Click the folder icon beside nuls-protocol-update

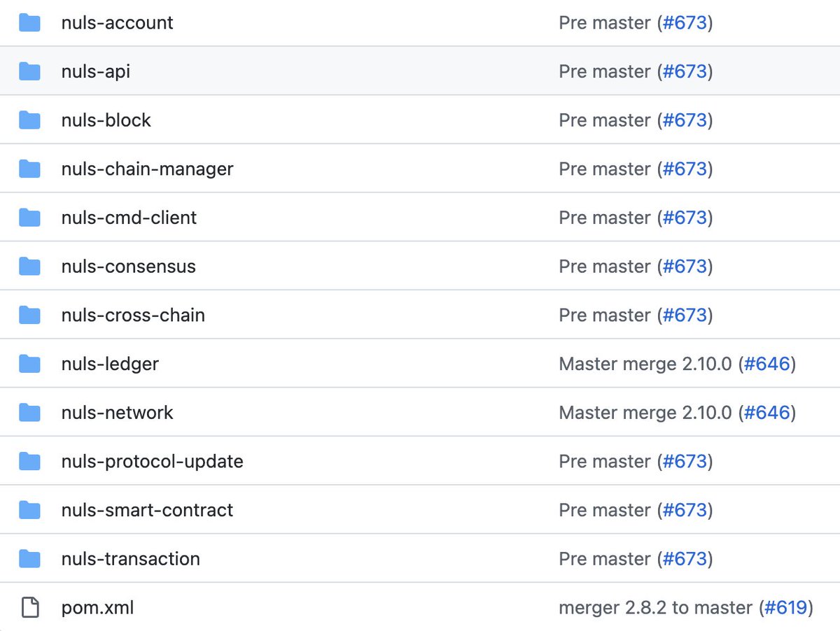coord(29,461)
